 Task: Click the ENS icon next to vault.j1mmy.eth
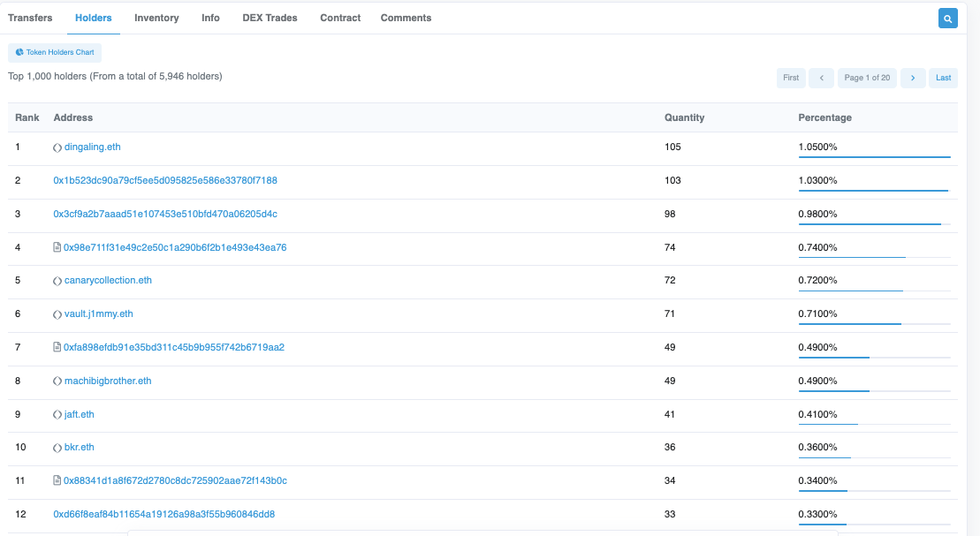click(x=56, y=313)
